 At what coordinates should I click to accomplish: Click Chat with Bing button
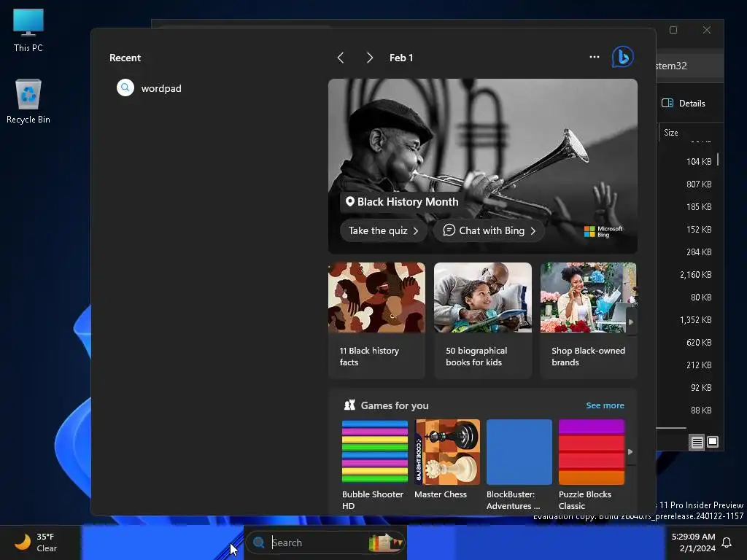coord(489,230)
